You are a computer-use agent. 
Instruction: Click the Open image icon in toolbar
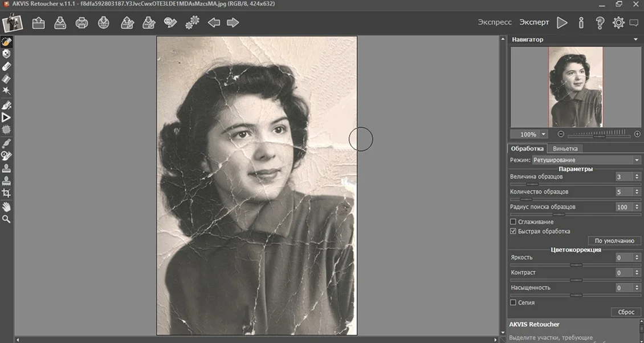click(38, 23)
